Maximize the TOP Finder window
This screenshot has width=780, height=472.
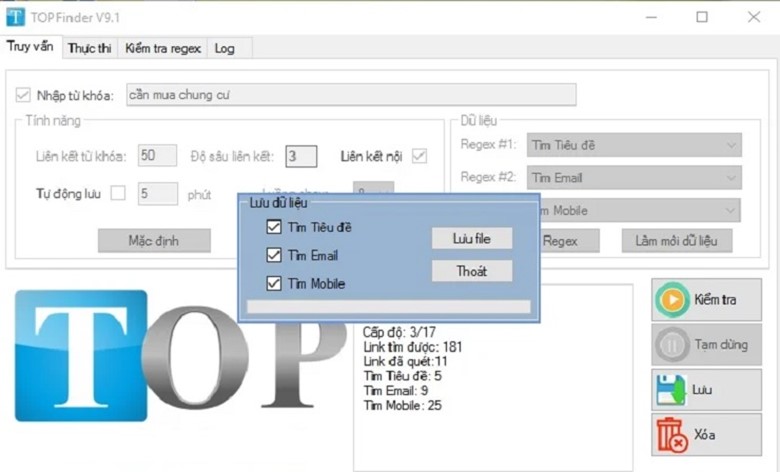(702, 17)
